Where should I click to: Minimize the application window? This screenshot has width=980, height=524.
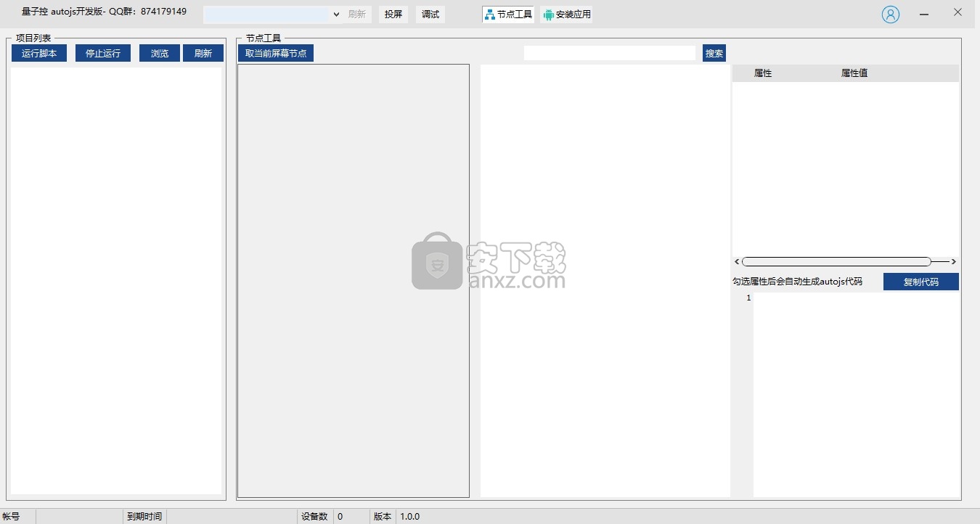(924, 14)
